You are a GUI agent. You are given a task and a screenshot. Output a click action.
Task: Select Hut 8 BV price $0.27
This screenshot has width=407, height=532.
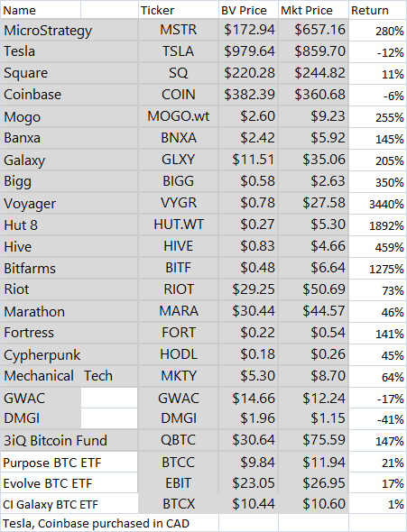(248, 225)
